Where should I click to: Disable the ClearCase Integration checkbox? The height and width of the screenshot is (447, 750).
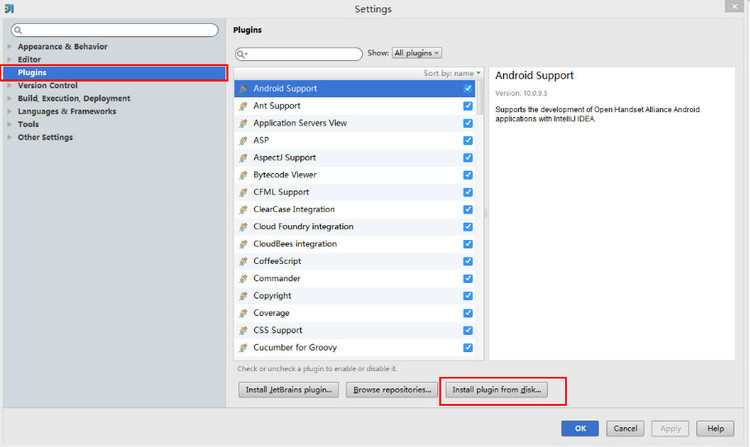(468, 209)
